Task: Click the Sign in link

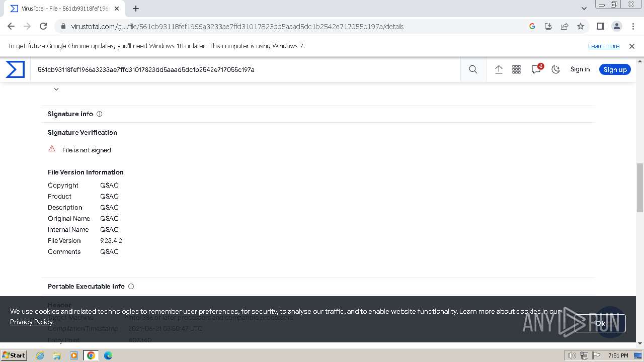Action: pyautogui.click(x=580, y=69)
